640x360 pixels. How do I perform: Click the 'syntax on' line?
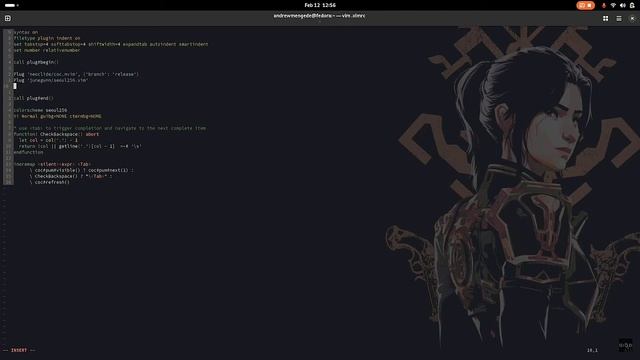(x=26, y=32)
